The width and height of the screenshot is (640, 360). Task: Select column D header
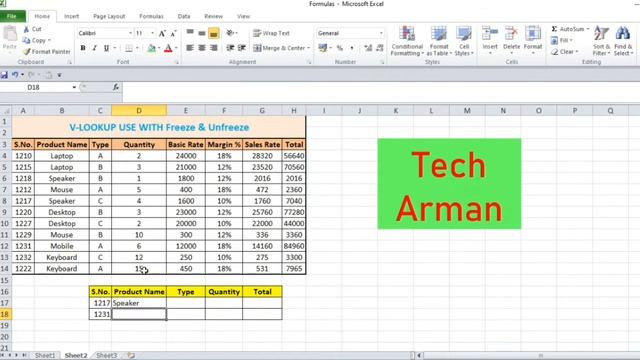tap(139, 111)
